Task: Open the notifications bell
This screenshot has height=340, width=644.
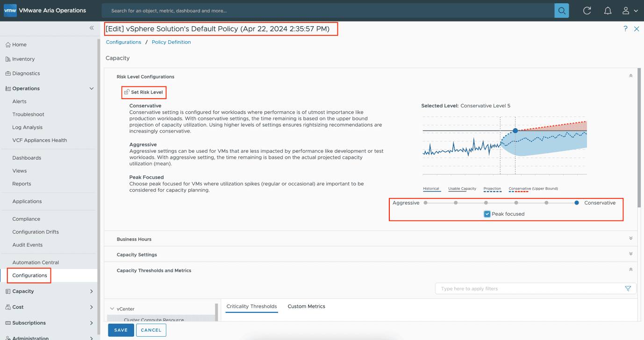Action: pos(608,11)
